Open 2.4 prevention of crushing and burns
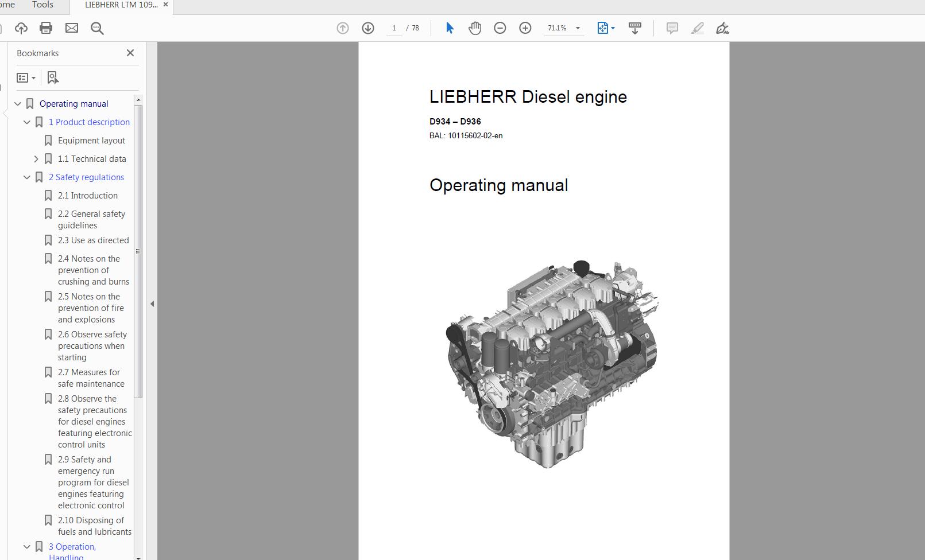The width and height of the screenshot is (925, 560). (x=94, y=270)
